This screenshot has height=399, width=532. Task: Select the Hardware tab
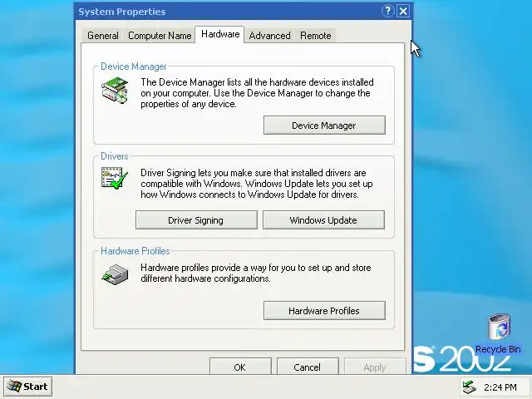(220, 34)
